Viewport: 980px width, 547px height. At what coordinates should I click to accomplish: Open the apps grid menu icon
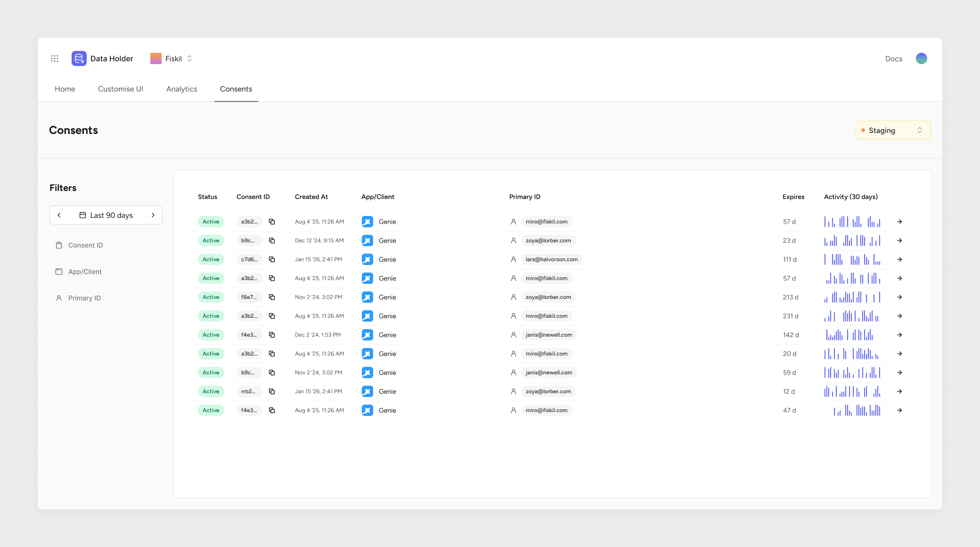(55, 58)
